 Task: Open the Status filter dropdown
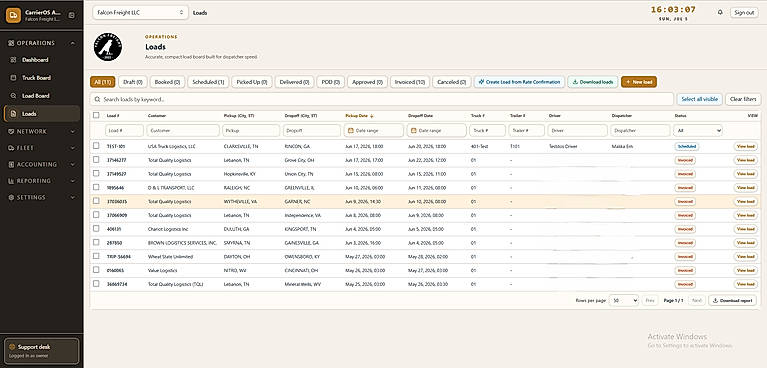coord(698,131)
